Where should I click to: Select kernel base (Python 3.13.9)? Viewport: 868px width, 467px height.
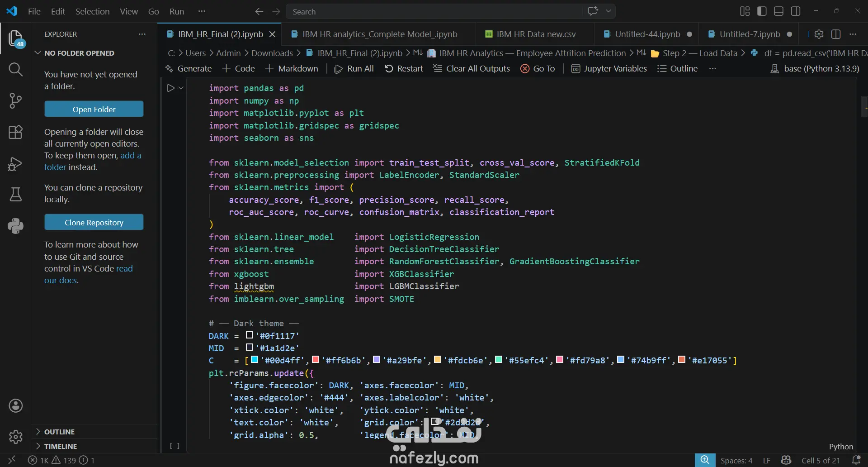(815, 68)
